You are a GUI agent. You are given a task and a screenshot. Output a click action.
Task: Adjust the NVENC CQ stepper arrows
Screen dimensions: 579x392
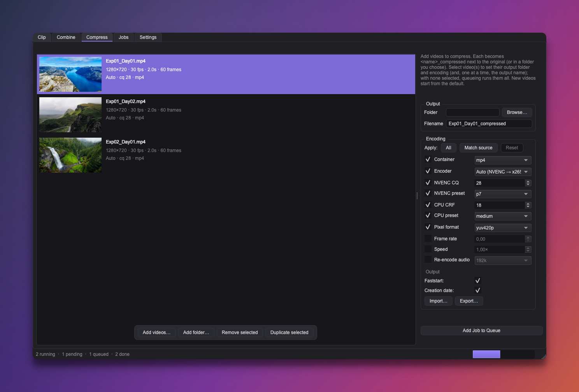pyautogui.click(x=528, y=183)
